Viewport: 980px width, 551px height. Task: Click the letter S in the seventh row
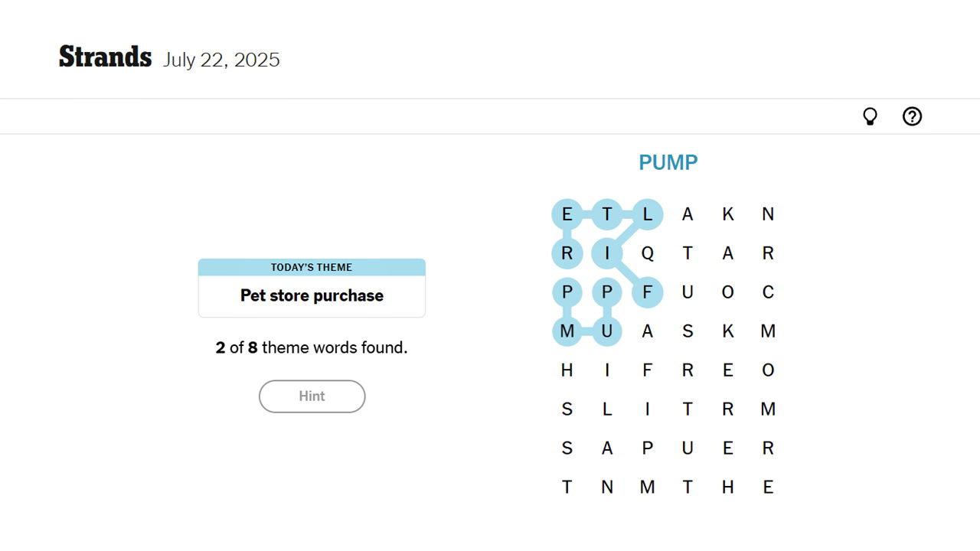[567, 448]
